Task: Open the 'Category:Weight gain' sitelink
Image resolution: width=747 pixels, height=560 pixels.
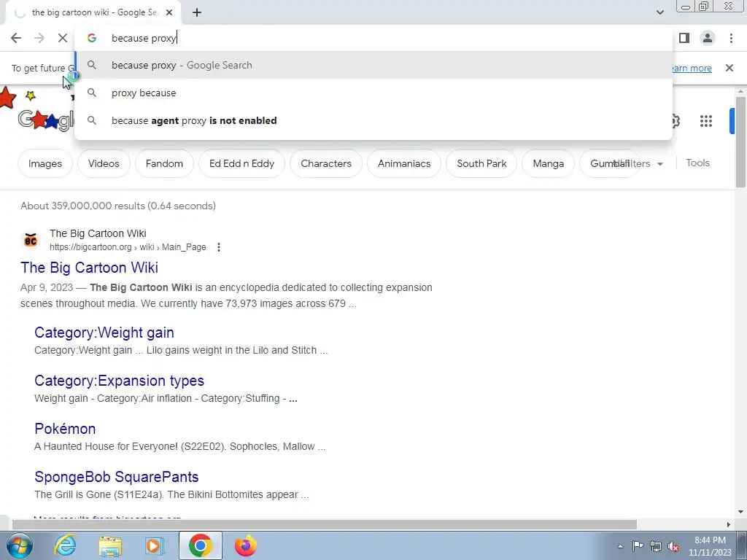Action: [x=104, y=332]
